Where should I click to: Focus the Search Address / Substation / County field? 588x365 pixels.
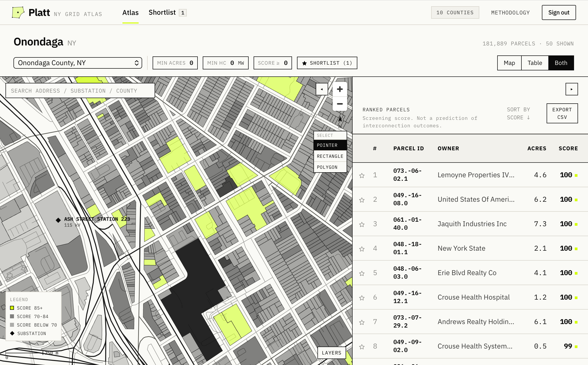(80, 91)
